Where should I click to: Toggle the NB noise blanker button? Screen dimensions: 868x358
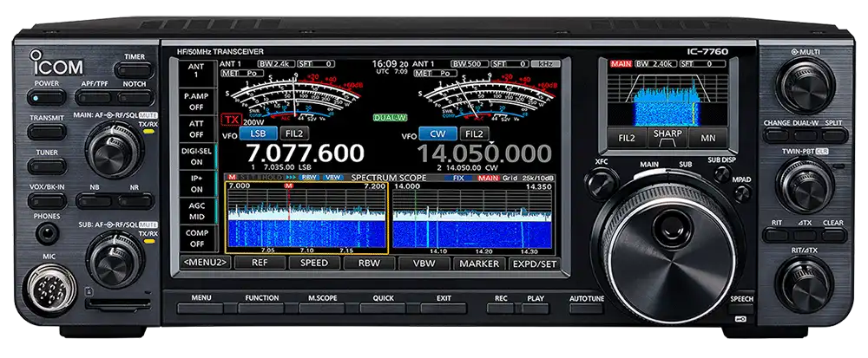point(94,201)
